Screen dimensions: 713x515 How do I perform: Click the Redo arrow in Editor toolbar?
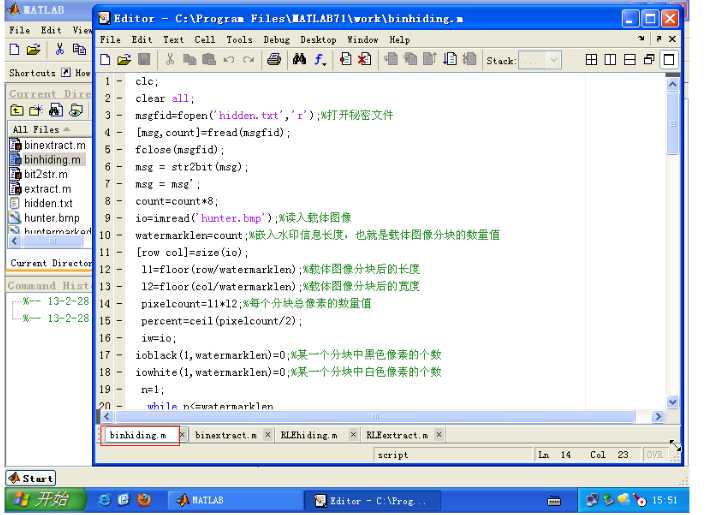pos(248,60)
